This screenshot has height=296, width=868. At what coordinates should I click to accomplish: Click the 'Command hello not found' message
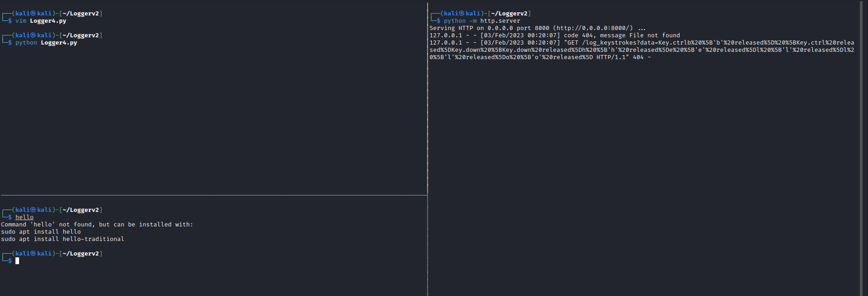click(97, 225)
